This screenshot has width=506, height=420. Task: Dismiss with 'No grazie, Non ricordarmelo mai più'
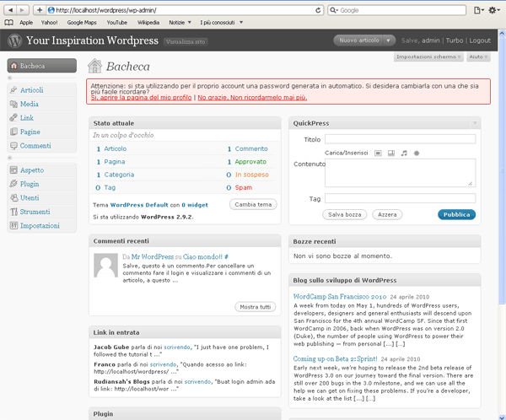pos(252,98)
